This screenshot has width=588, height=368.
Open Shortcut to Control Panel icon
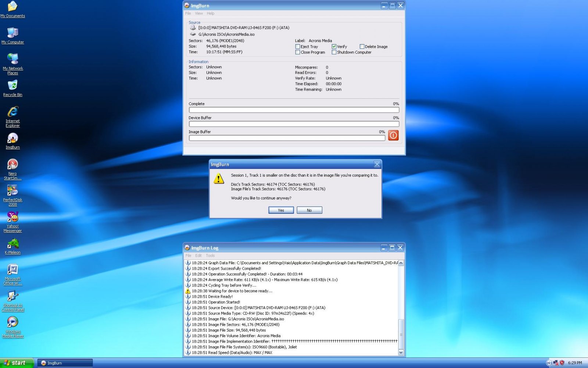pos(12,301)
